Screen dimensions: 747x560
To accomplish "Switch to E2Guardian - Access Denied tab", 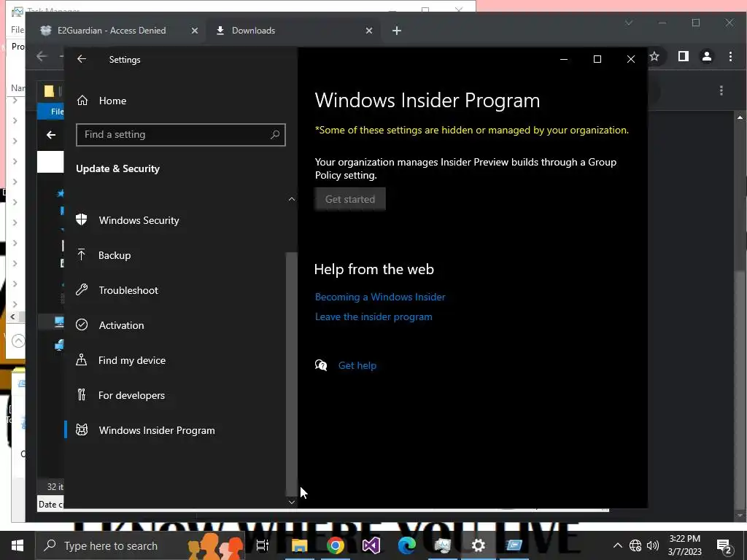I will point(111,31).
